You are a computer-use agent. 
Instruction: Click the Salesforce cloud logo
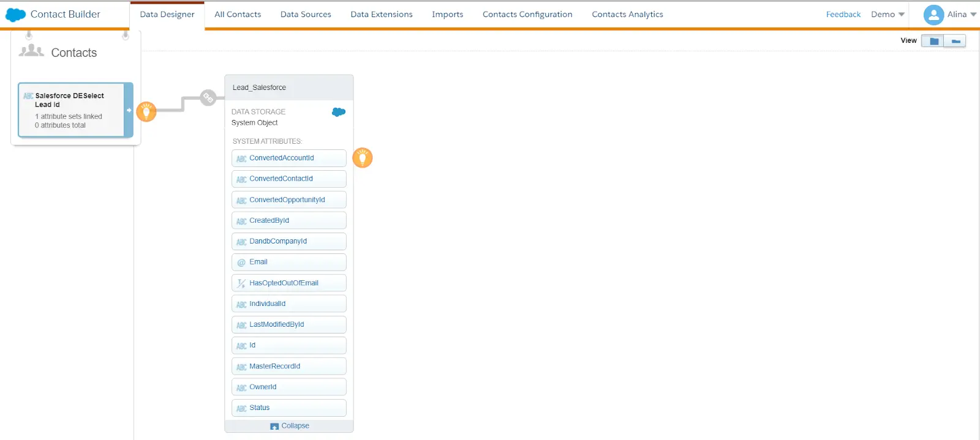coord(15,15)
